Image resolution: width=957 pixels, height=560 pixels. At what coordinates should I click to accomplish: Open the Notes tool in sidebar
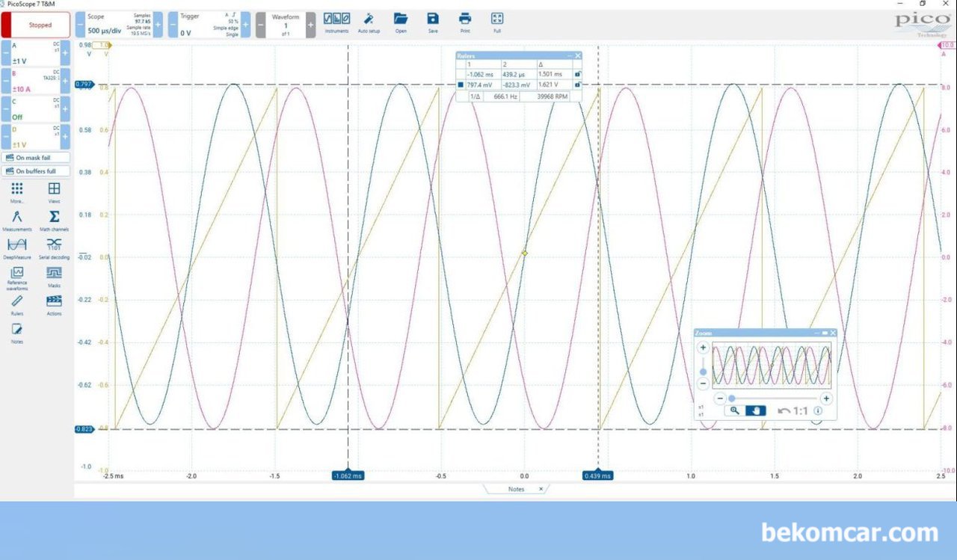[17, 333]
